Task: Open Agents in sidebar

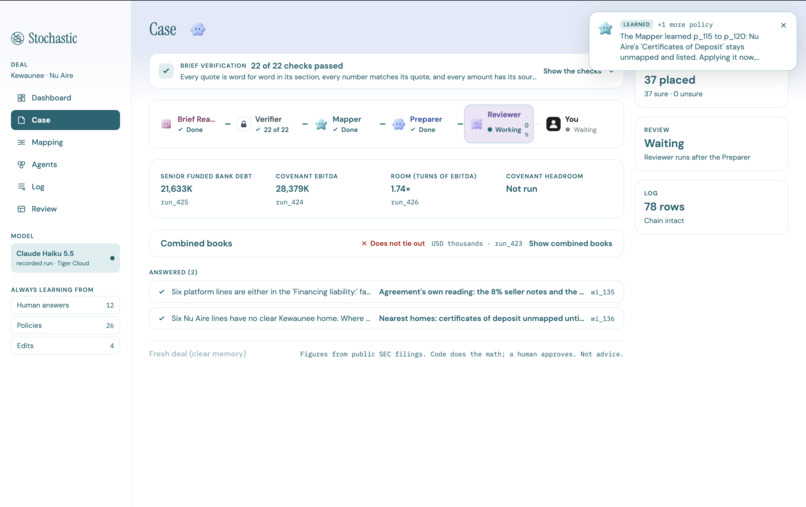Action: tap(65, 165)
